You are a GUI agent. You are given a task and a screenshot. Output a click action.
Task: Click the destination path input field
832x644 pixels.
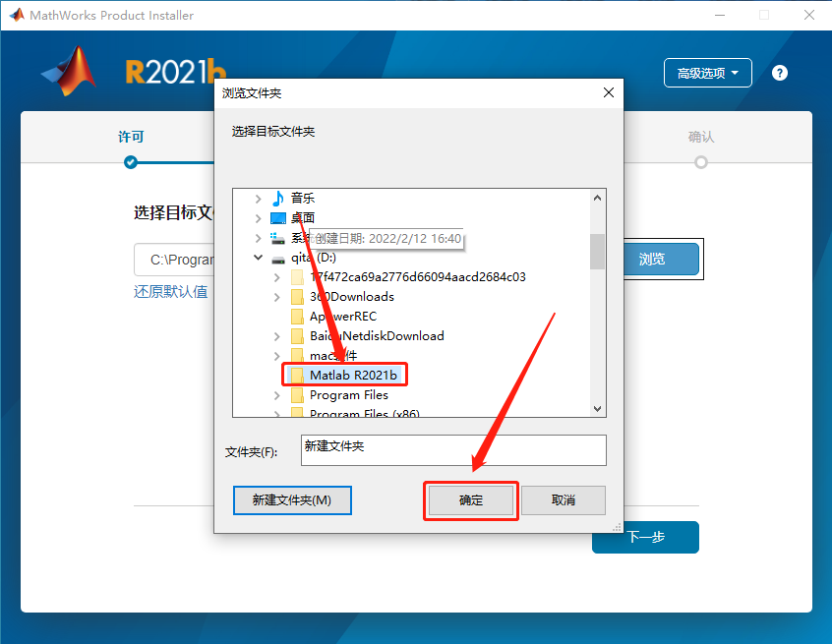[174, 260]
